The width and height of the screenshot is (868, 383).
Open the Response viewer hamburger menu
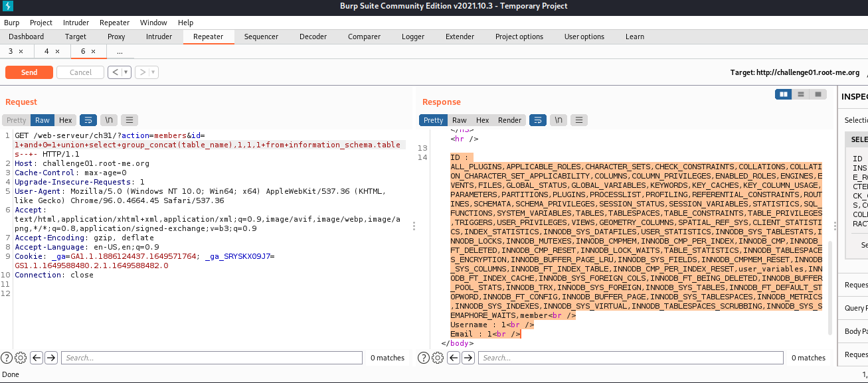(579, 120)
